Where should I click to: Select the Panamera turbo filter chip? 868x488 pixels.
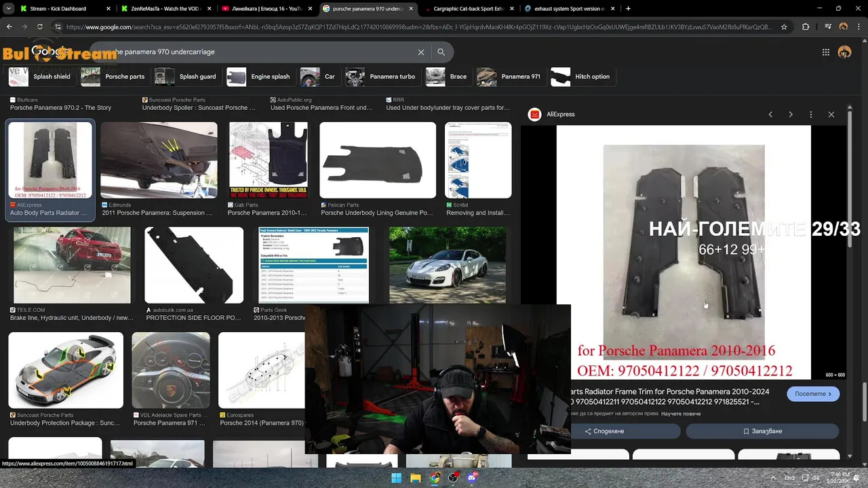click(382, 77)
